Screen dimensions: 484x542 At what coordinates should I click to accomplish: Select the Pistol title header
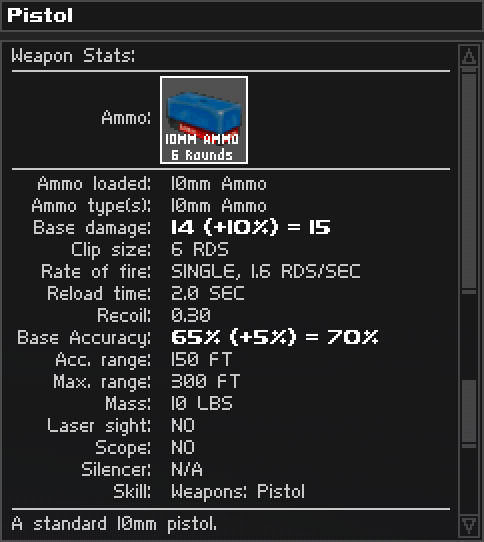(40, 15)
